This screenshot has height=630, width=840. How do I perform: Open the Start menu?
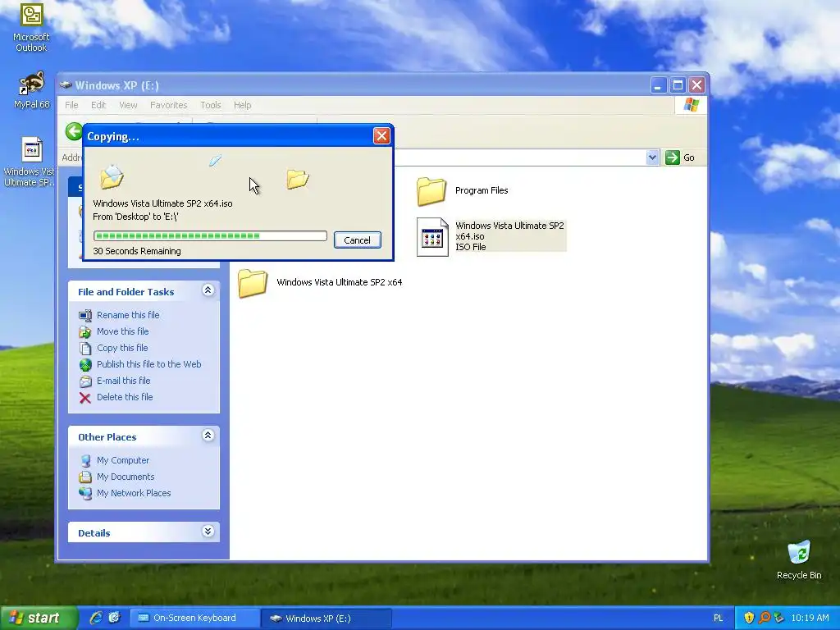(x=38, y=618)
